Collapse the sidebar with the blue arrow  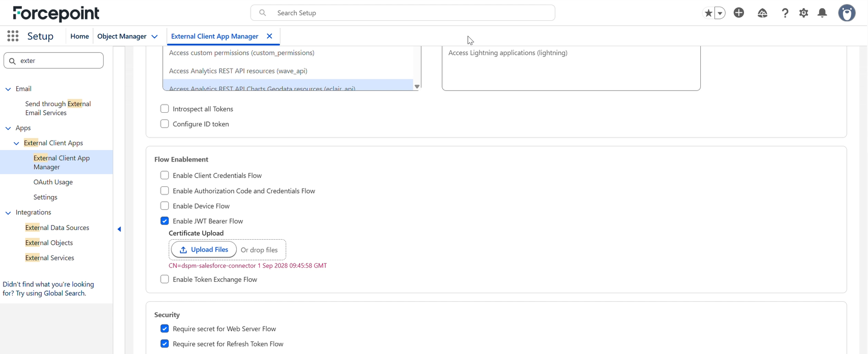(x=119, y=229)
